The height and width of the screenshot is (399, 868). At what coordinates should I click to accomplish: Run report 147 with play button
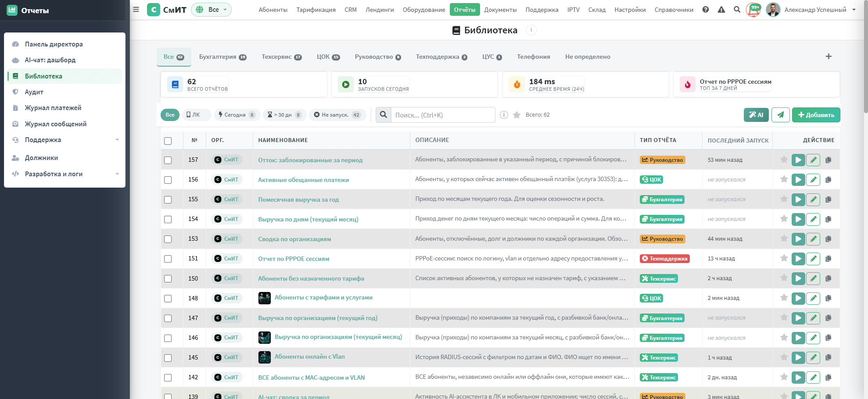tap(798, 318)
